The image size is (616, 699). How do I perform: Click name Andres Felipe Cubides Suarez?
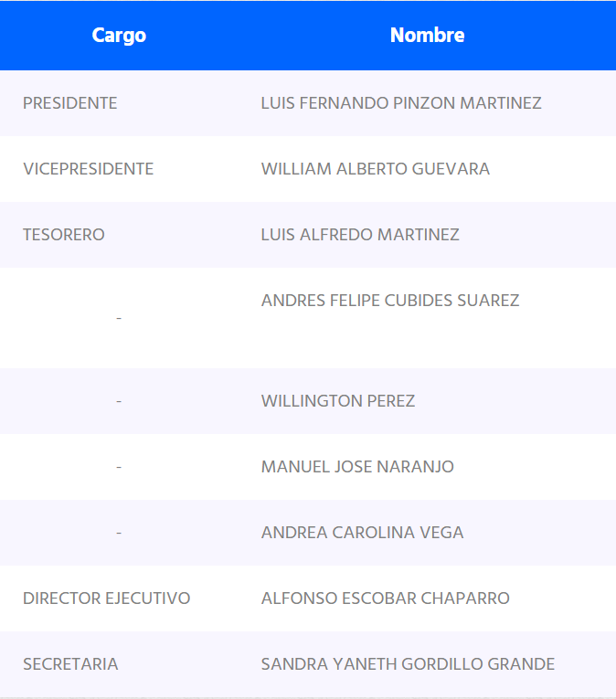390,301
